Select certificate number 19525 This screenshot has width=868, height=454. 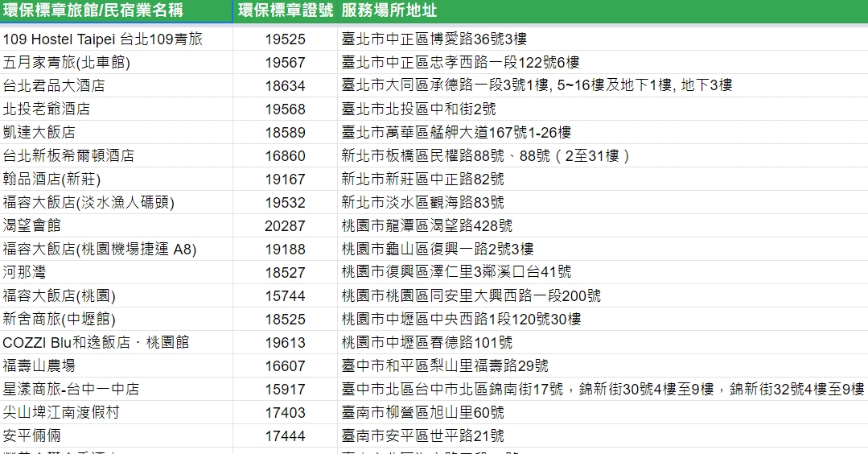click(285, 39)
